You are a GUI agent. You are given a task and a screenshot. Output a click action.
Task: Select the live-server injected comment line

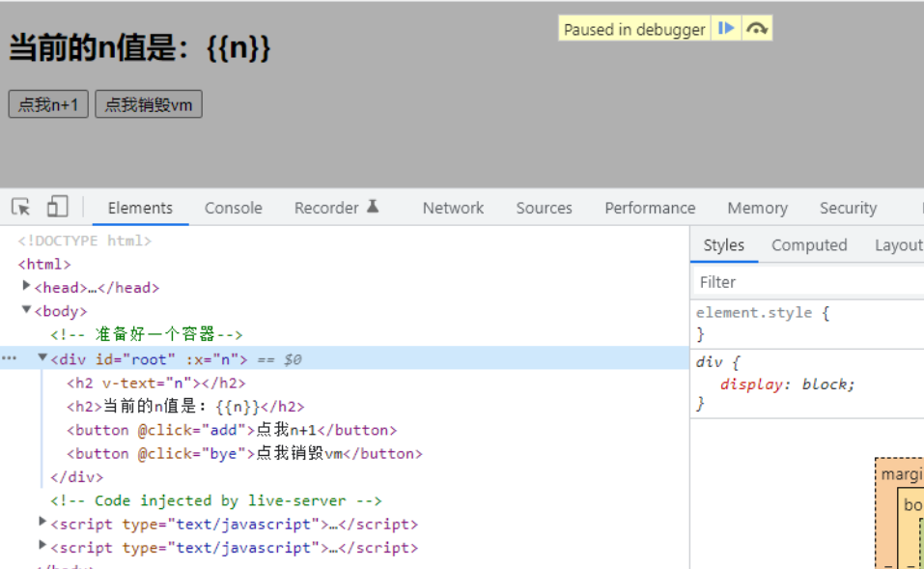pyautogui.click(x=215, y=500)
